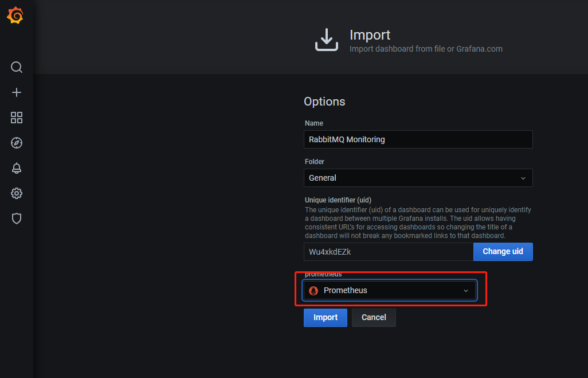Image resolution: width=588 pixels, height=378 pixels.
Task: Click the Grafana logo in the sidebar
Action: click(x=15, y=16)
